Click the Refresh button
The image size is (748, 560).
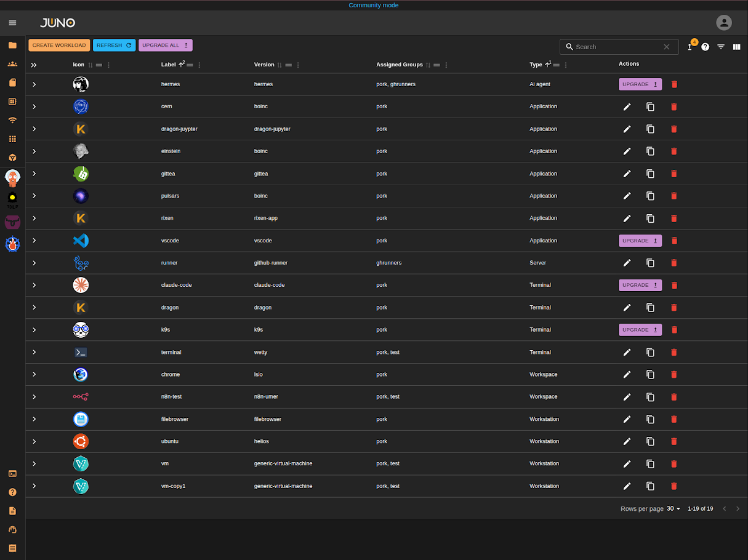coord(114,45)
